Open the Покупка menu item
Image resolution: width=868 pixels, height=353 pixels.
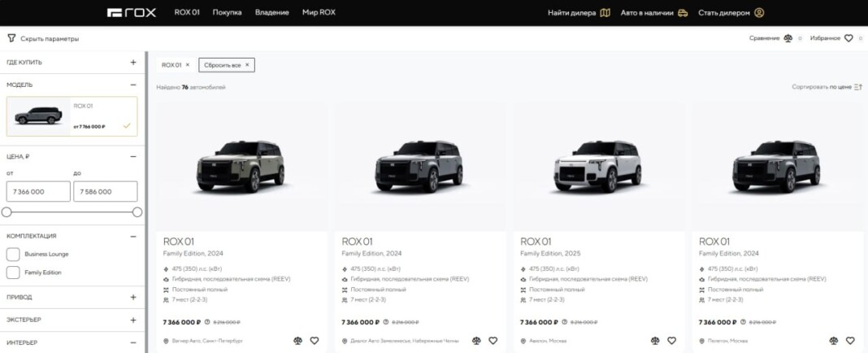pyautogui.click(x=227, y=13)
